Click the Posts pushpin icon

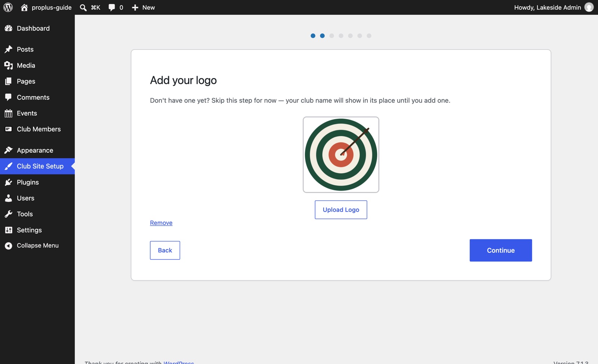click(x=9, y=49)
